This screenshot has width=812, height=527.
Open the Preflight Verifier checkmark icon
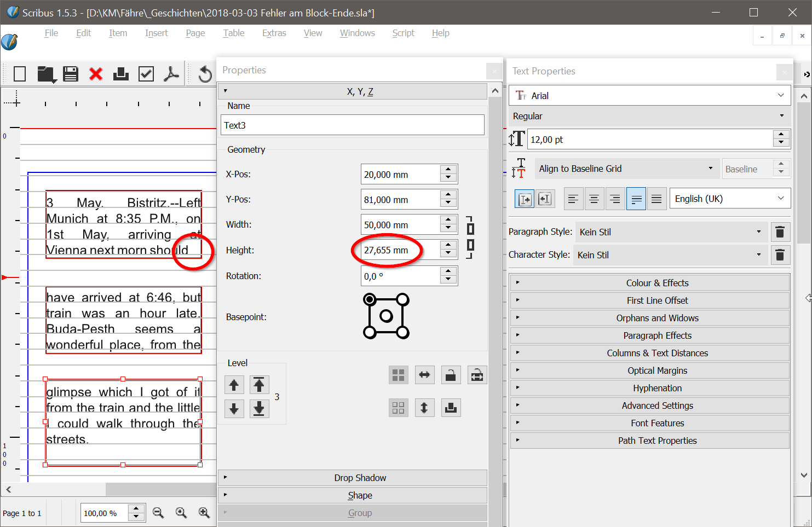click(146, 74)
